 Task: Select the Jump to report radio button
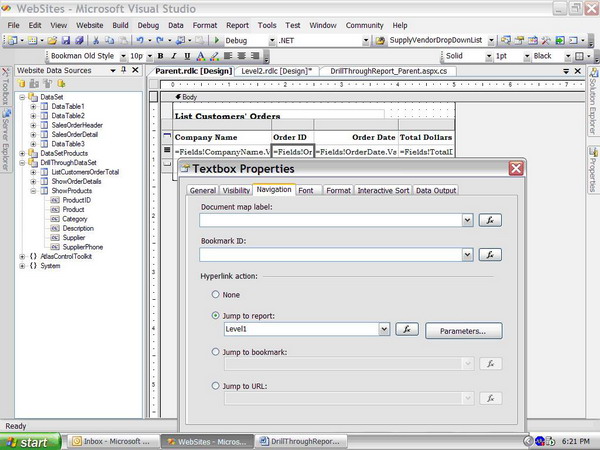[x=215, y=316]
